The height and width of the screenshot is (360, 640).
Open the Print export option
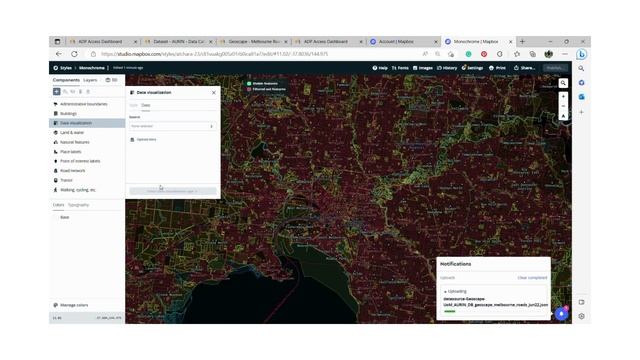[497, 68]
